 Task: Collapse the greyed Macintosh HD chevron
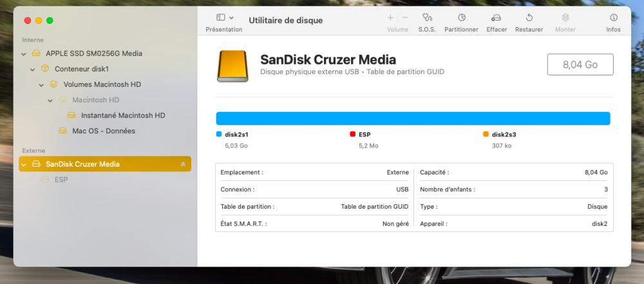50,100
